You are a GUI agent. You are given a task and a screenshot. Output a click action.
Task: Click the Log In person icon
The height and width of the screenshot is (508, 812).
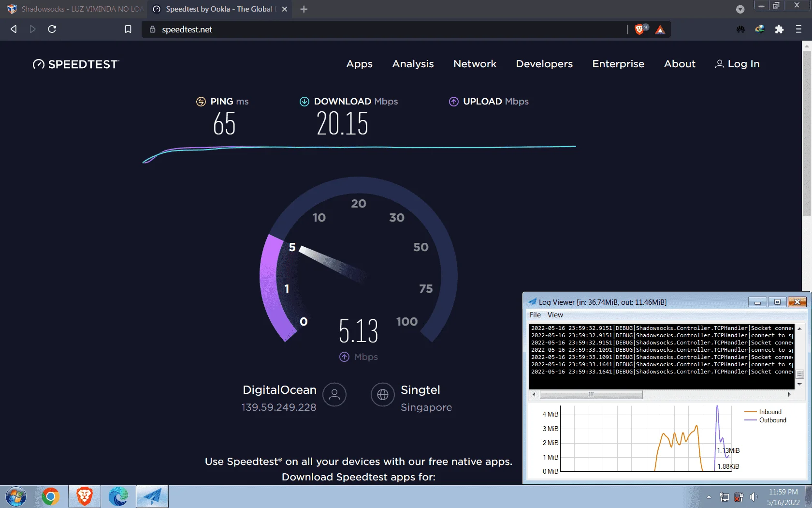pos(720,64)
